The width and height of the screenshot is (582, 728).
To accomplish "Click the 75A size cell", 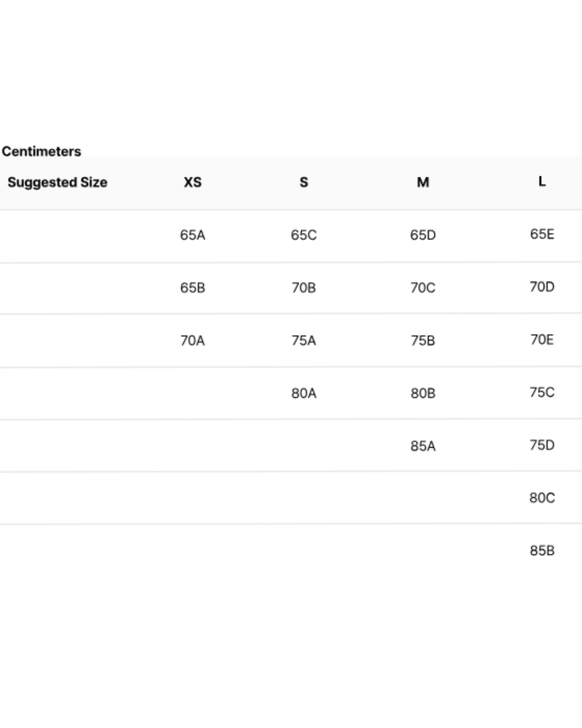I will pyautogui.click(x=304, y=341).
